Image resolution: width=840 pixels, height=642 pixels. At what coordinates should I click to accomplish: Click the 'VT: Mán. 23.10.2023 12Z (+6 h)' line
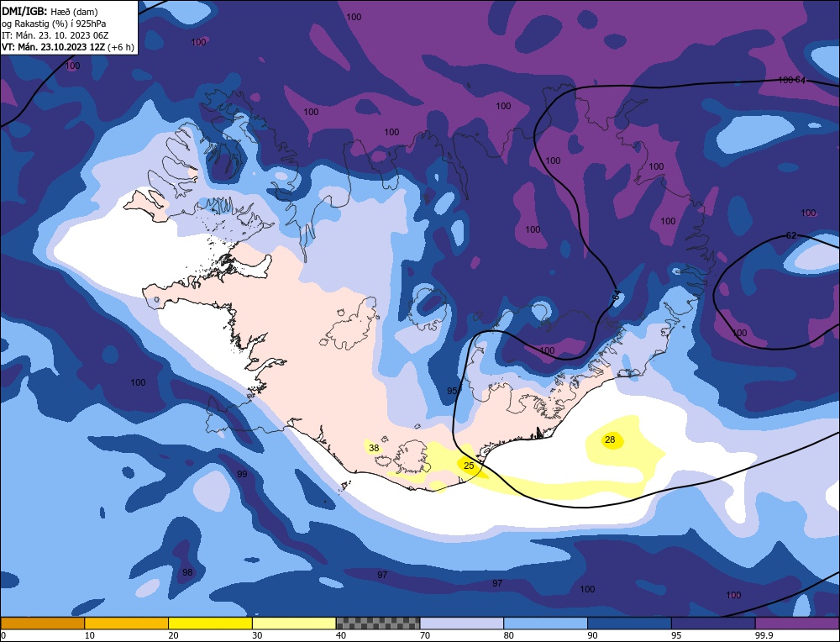click(68, 47)
